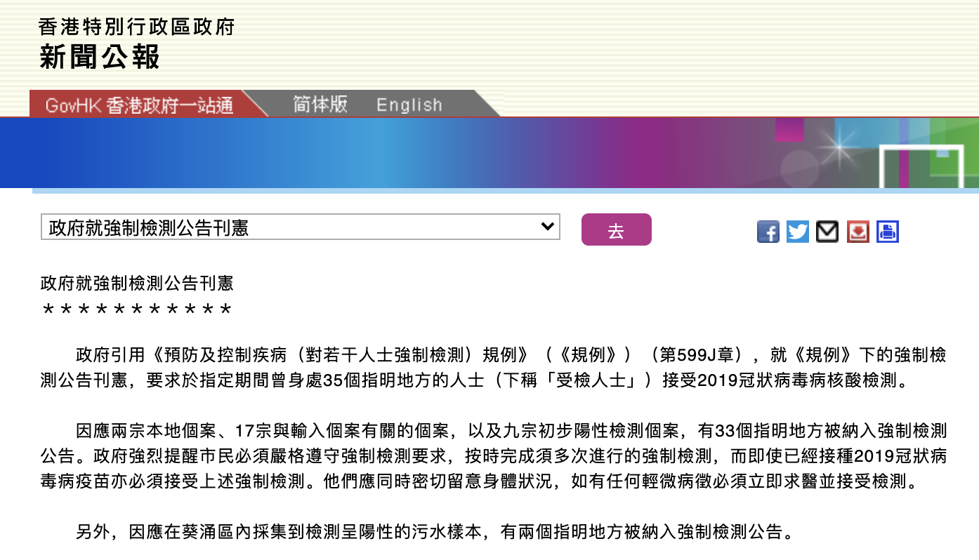Share the press release on Facebook
Image resolution: width=979 pixels, height=560 pixels.
coord(768,232)
